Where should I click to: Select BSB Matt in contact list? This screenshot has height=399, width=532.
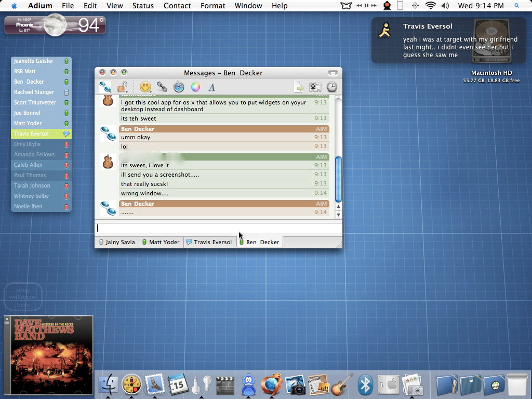pos(41,72)
